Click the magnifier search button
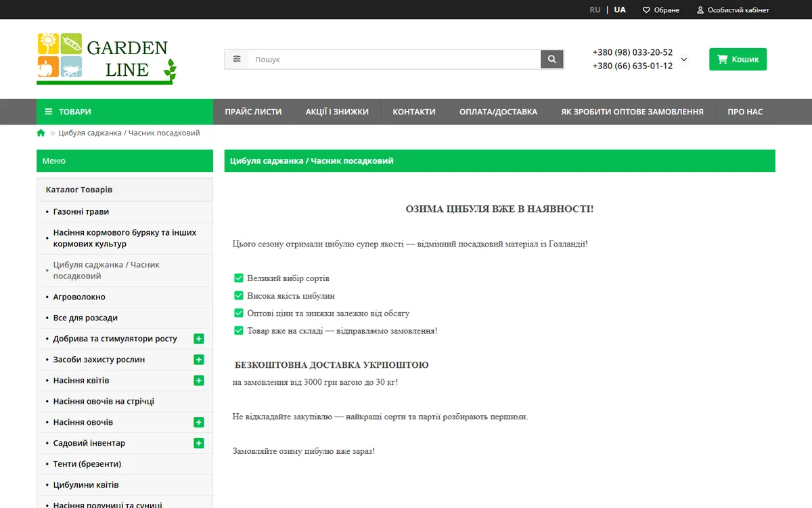The height and width of the screenshot is (508, 812). (x=552, y=59)
